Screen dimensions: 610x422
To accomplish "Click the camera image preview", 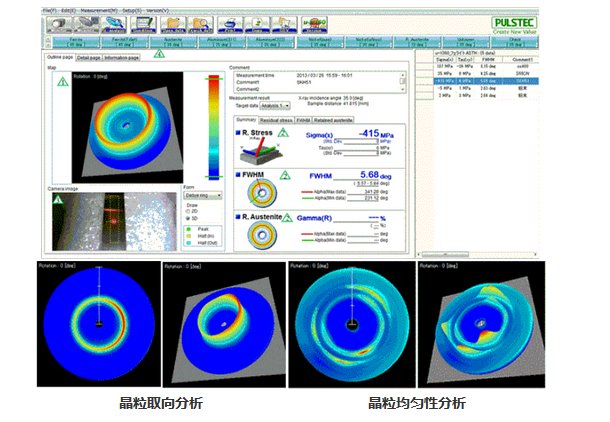I will pos(114,222).
